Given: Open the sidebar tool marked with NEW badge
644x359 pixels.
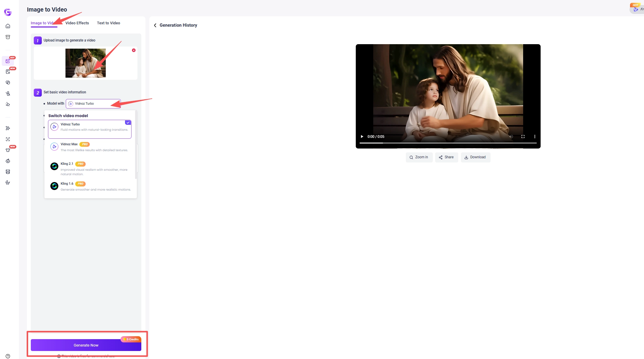Looking at the screenshot, I should [8, 71].
